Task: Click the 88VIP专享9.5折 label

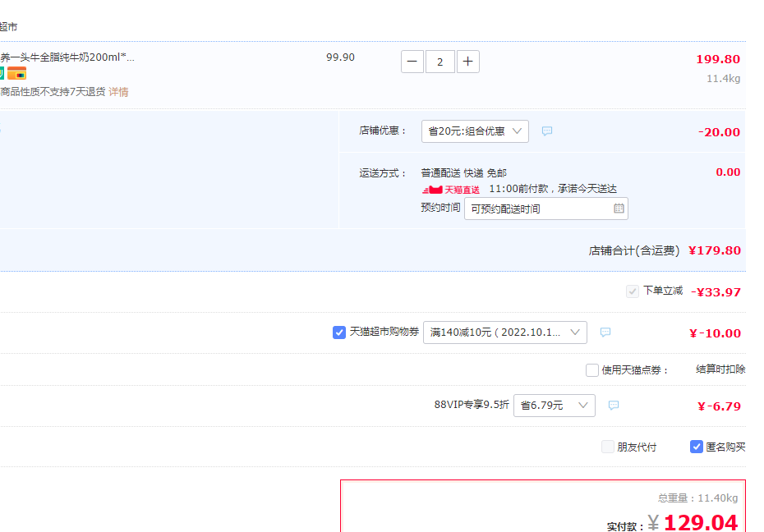Action: pyautogui.click(x=472, y=405)
